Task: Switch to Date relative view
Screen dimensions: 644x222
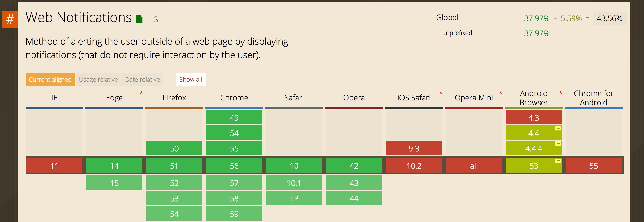Action: coord(142,80)
